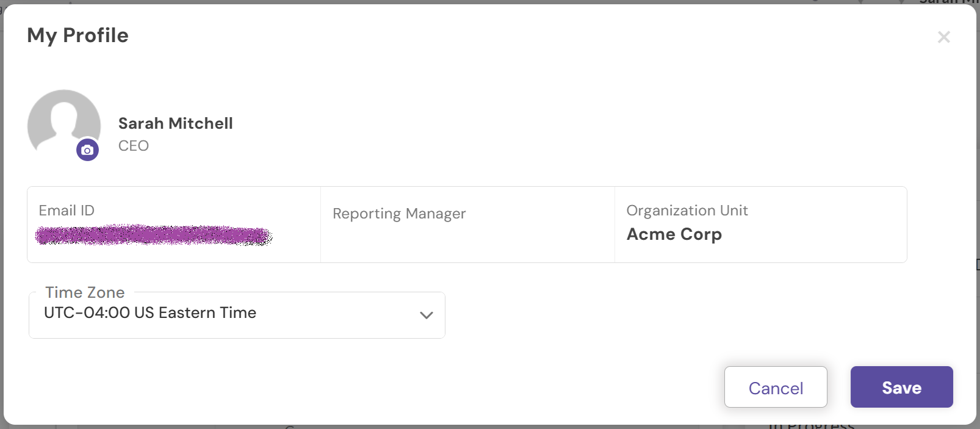The height and width of the screenshot is (429, 980).
Task: Click the Acme Corp organization unit value
Action: point(674,234)
